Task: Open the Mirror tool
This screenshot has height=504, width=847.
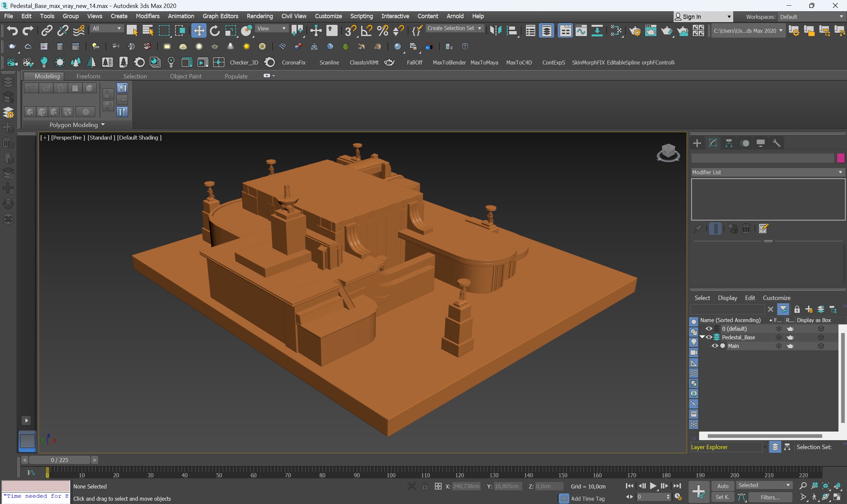Action: [496, 31]
